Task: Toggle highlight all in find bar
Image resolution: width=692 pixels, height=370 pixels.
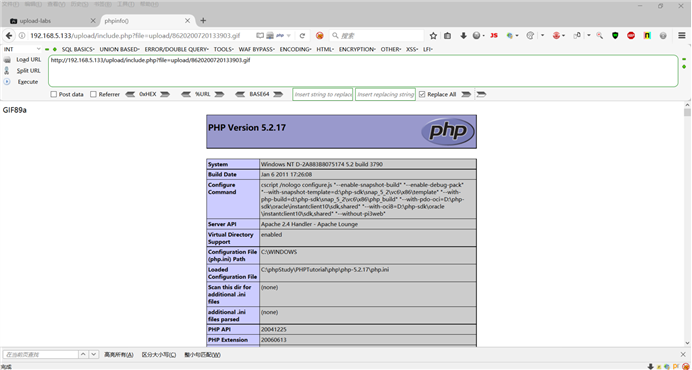Action: (119, 355)
